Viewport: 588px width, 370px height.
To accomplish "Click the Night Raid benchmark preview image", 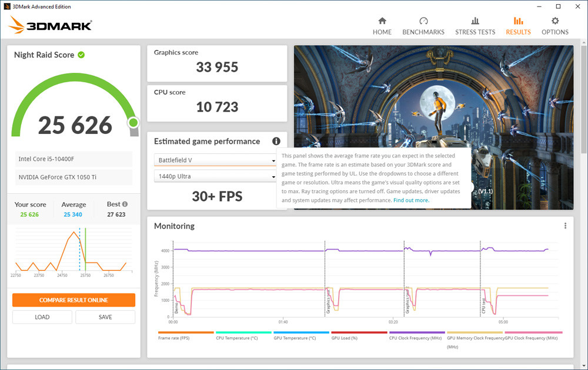I will [433, 94].
